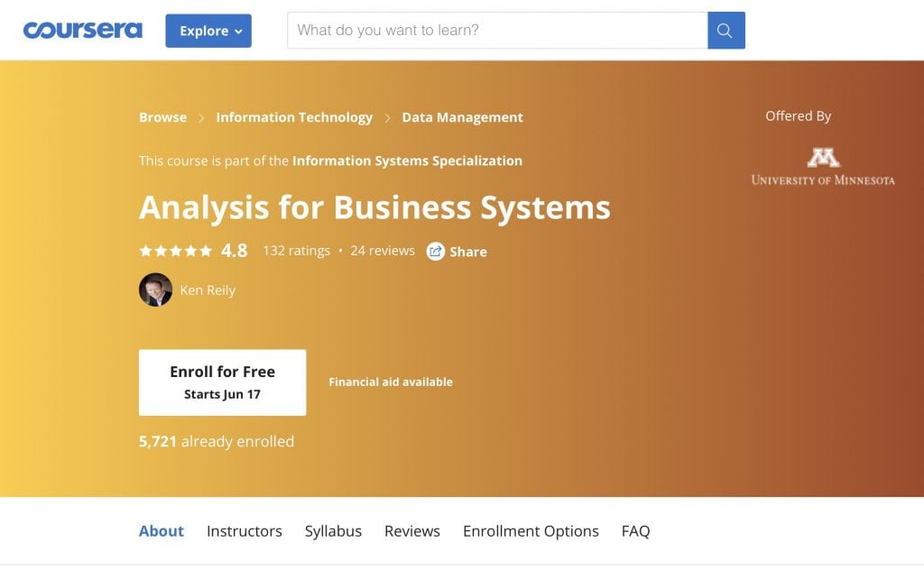Screen dimensions: 924x570
Task: Open the Explore dropdown menu
Action: pos(208,31)
